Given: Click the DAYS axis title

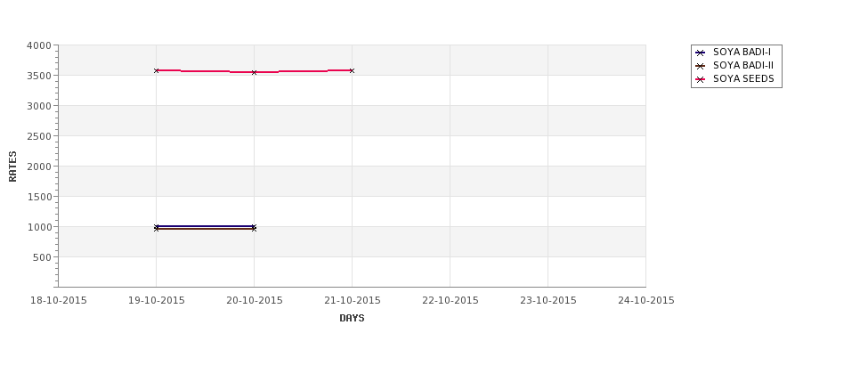Looking at the screenshot, I should [x=352, y=319].
